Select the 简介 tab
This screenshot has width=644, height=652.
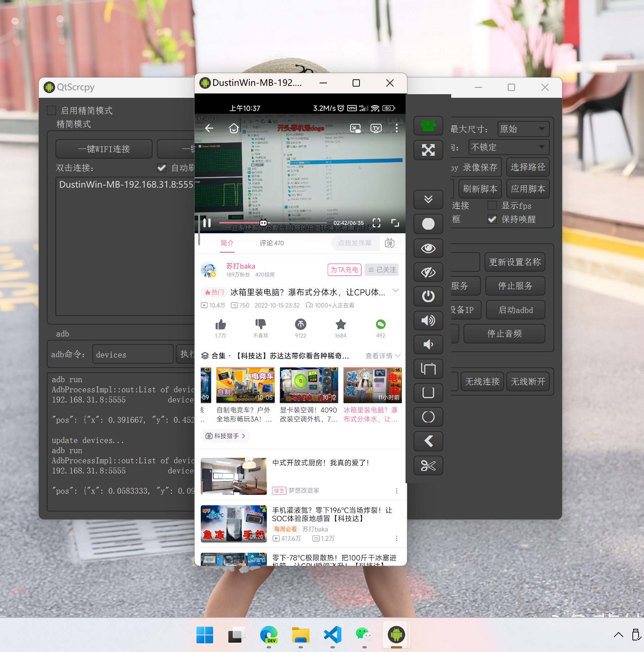click(x=227, y=243)
